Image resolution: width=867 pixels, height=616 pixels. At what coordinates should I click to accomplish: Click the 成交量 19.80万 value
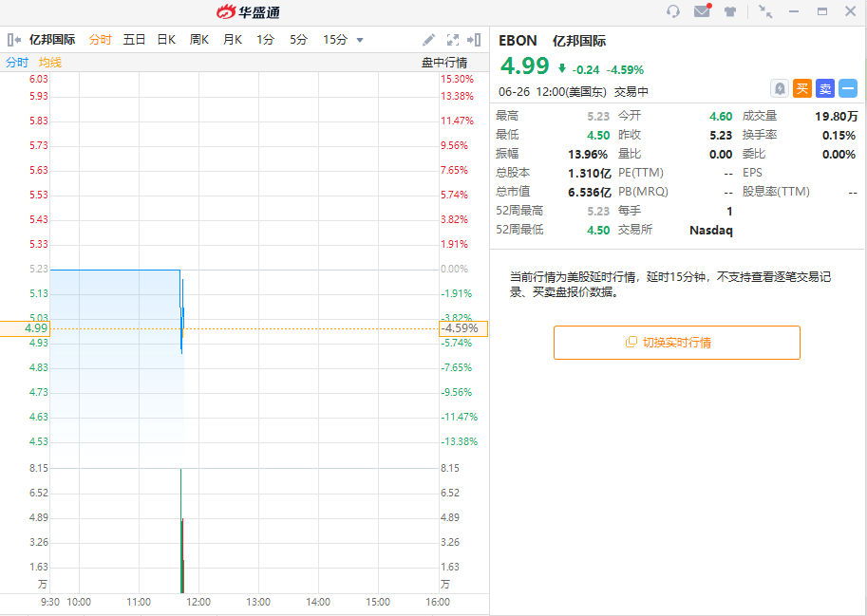tap(836, 116)
